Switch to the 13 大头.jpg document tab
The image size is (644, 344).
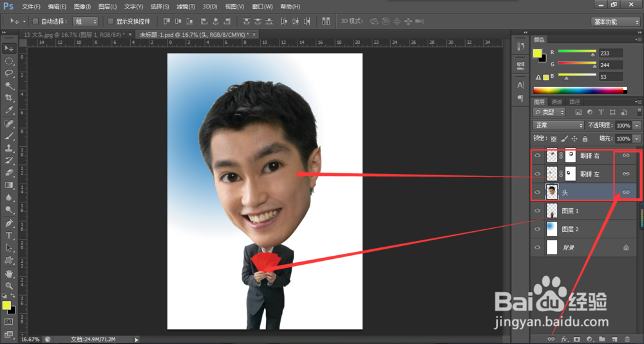[x=74, y=35]
